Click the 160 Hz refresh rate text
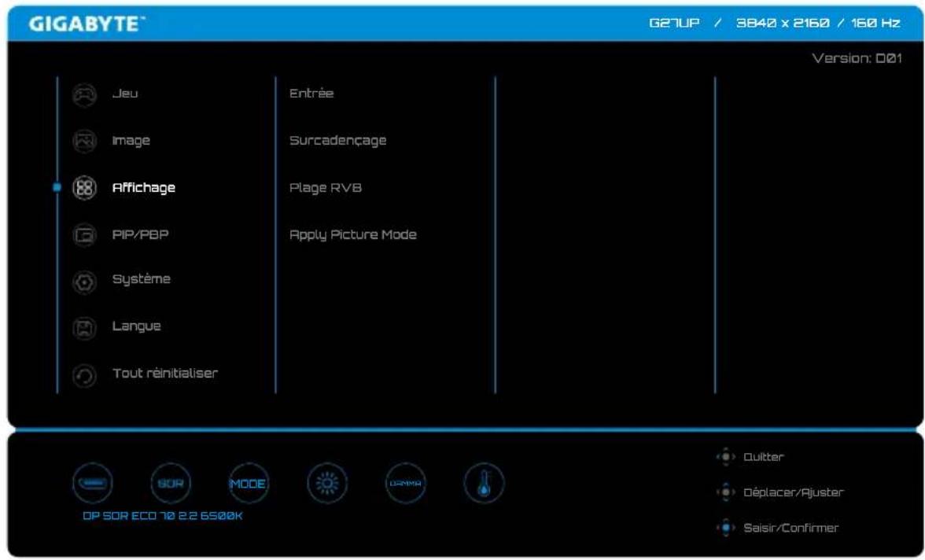Screen dimensions: 925x560 coord(875,23)
